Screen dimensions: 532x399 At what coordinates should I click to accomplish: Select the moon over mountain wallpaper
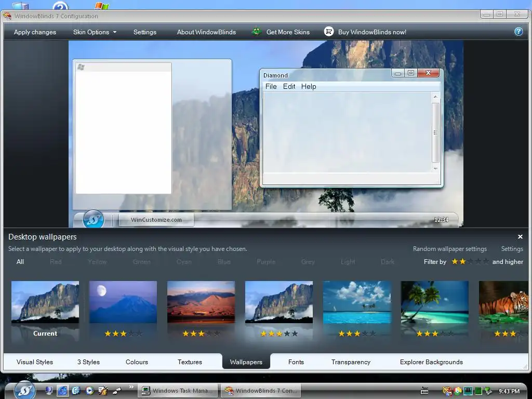pyautogui.click(x=123, y=302)
